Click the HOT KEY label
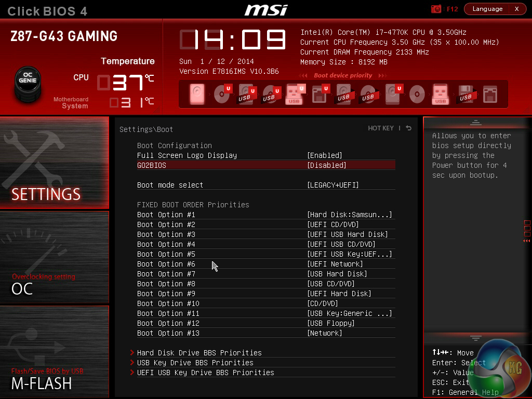 381,128
